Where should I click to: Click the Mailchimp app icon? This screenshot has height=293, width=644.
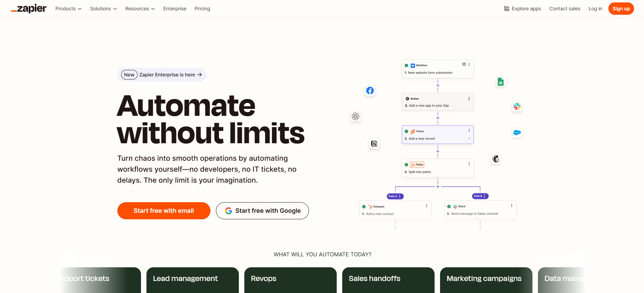tap(496, 159)
